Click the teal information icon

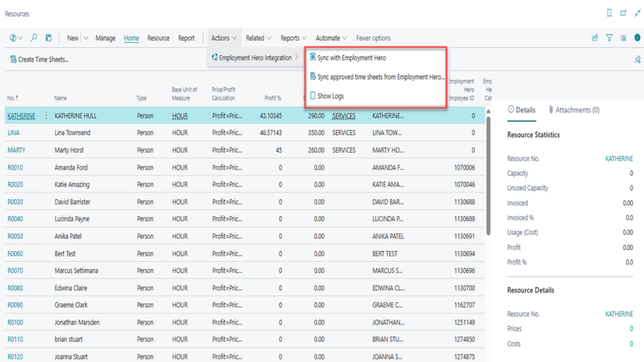(x=638, y=38)
